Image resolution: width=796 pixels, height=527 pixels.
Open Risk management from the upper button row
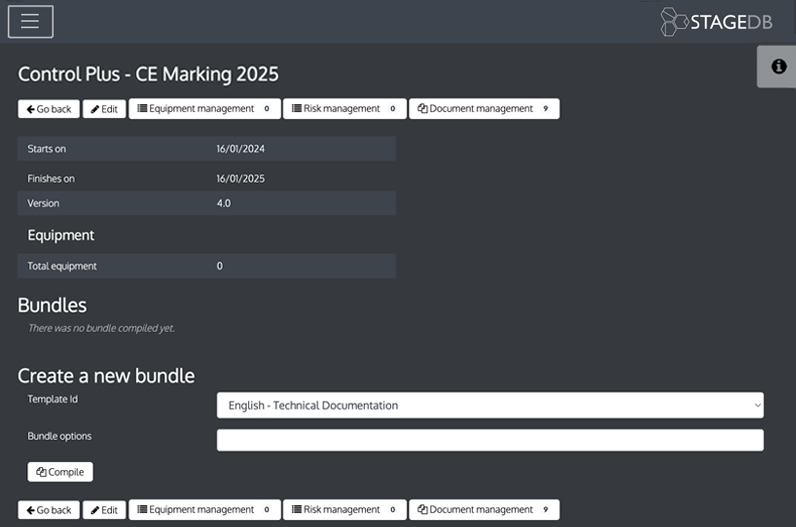pos(344,109)
